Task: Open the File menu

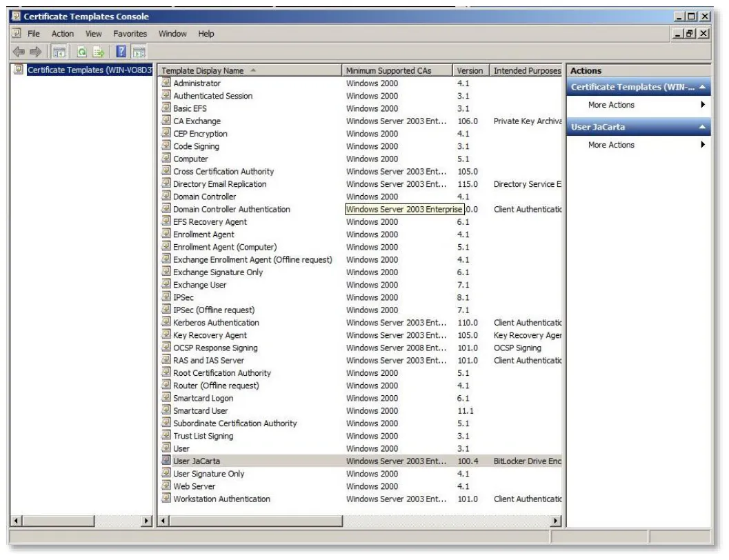Action: tap(34, 34)
